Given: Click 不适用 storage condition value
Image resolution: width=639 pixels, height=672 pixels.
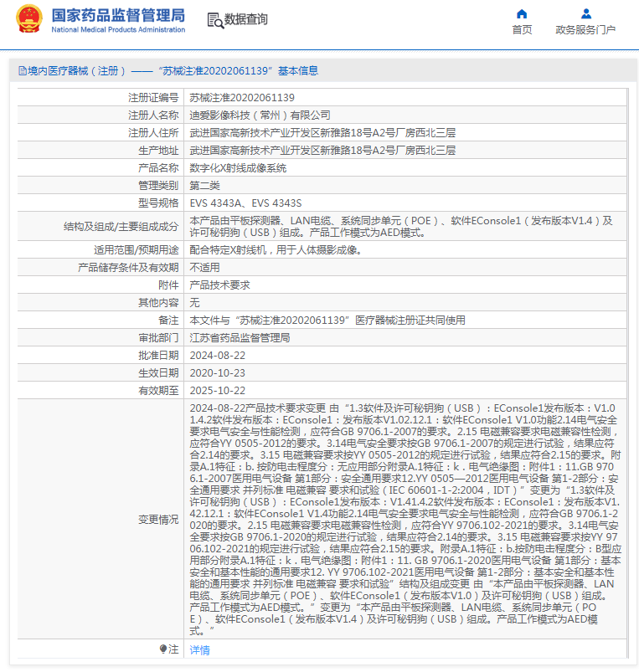Looking at the screenshot, I should pos(204,268).
